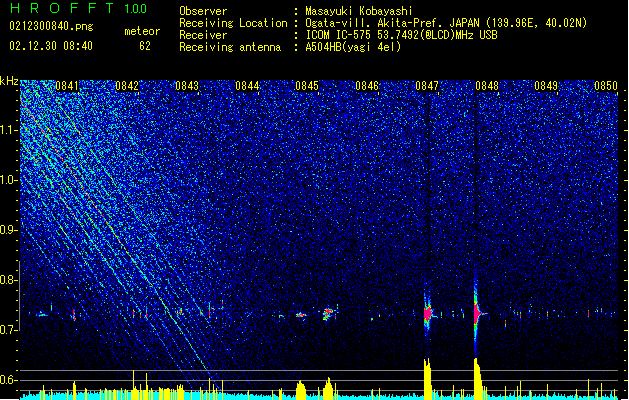Click the 0846 time marker
Screen dimensions: 629x400
click(x=367, y=86)
